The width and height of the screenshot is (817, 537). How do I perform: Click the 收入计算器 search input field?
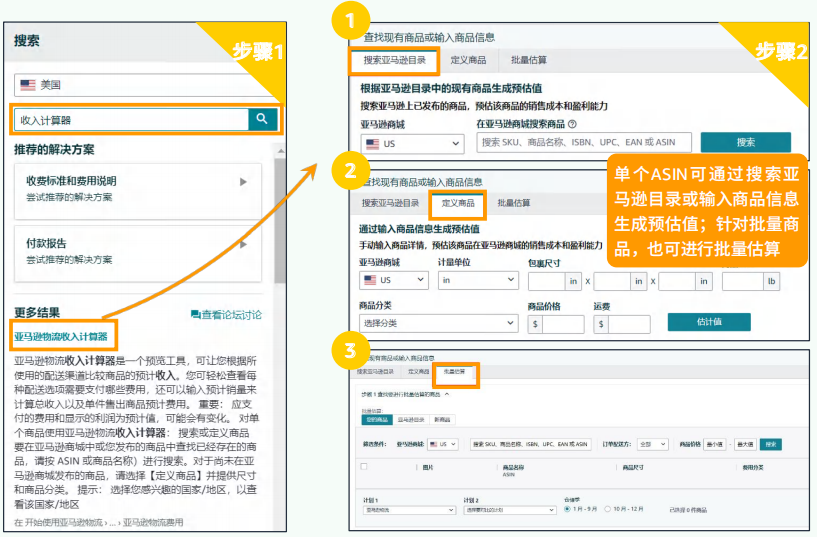tap(131, 120)
